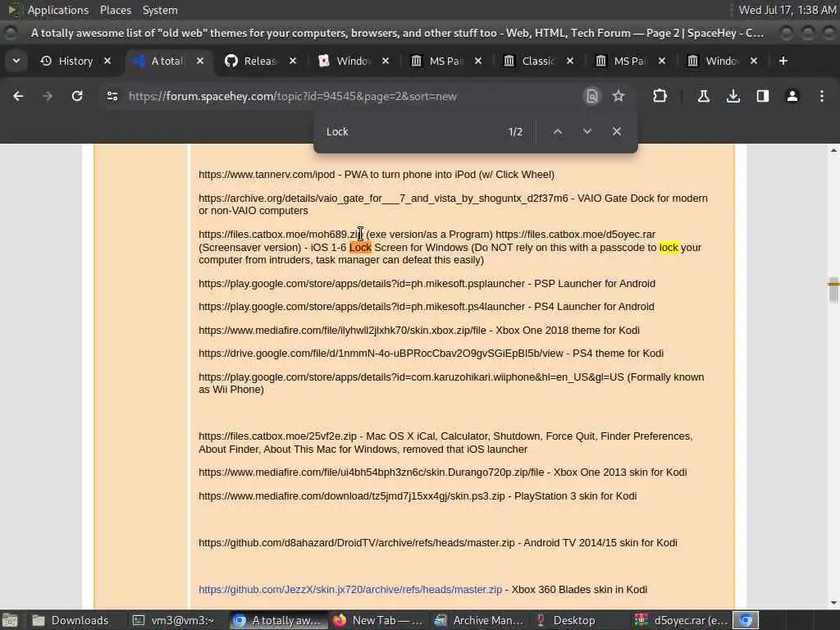Close the 'A total' SpaceHey tab
The image size is (840, 630).
pos(200,61)
